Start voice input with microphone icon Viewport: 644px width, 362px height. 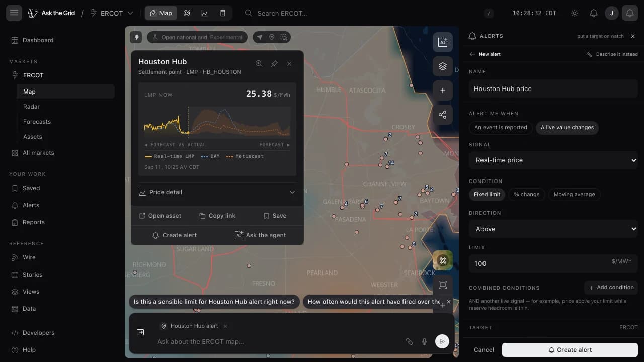point(424,341)
